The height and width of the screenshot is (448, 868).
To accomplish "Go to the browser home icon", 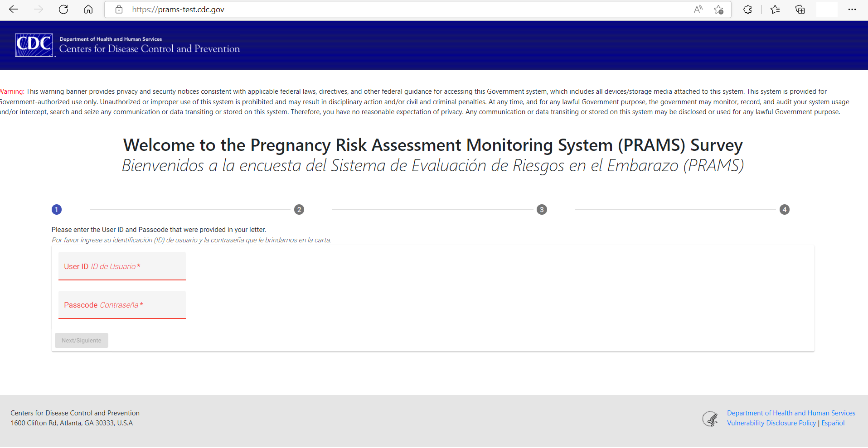I will click(88, 10).
